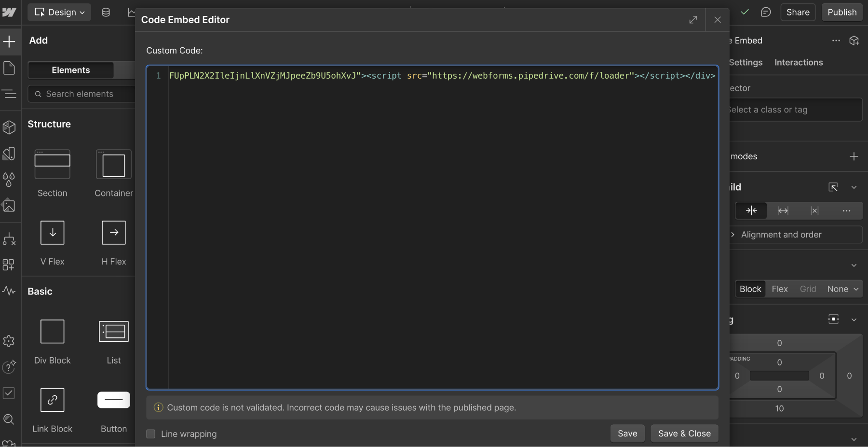Viewport: 868px width, 447px height.
Task: Add a new mode with plus
Action: point(854,156)
